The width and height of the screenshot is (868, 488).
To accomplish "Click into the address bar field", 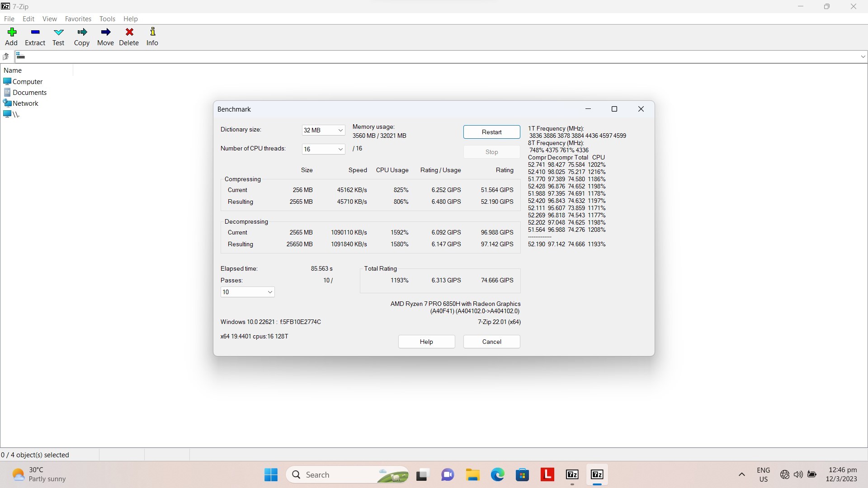I will tap(437, 56).
